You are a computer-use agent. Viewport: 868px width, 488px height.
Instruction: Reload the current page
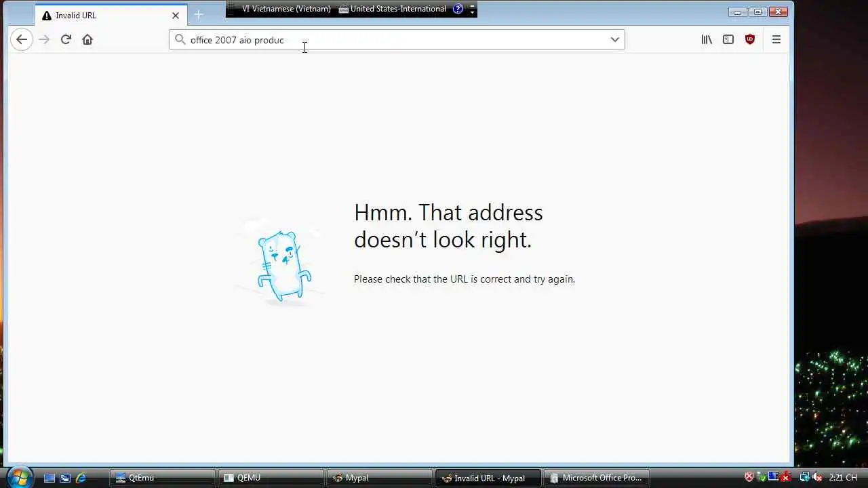(66, 39)
